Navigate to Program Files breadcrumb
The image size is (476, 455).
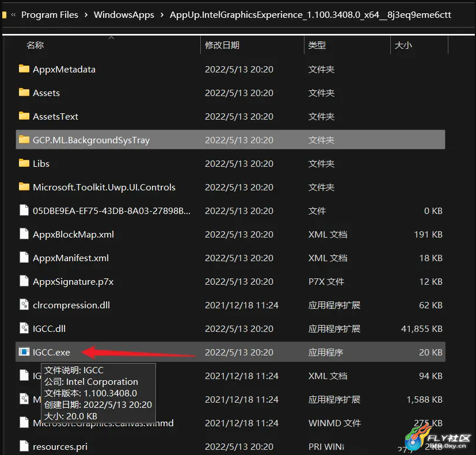click(49, 14)
